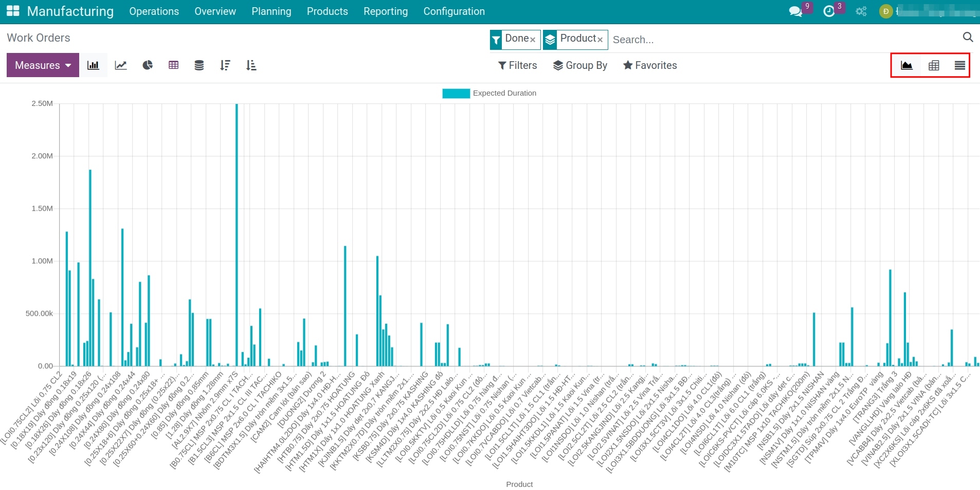Open the apps grid home menu icon
The height and width of the screenshot is (490, 980).
[13, 11]
